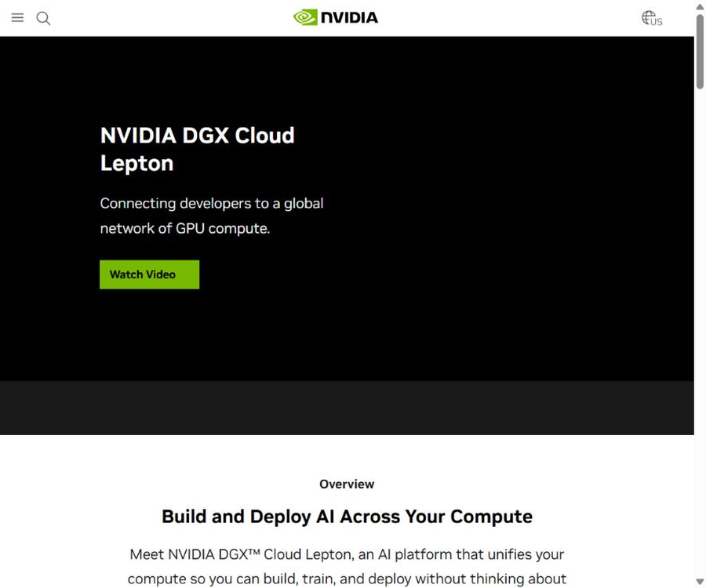Viewport: 706px width, 588px height.
Task: Click the scrollbar up arrow
Action: pyautogui.click(x=700, y=7)
